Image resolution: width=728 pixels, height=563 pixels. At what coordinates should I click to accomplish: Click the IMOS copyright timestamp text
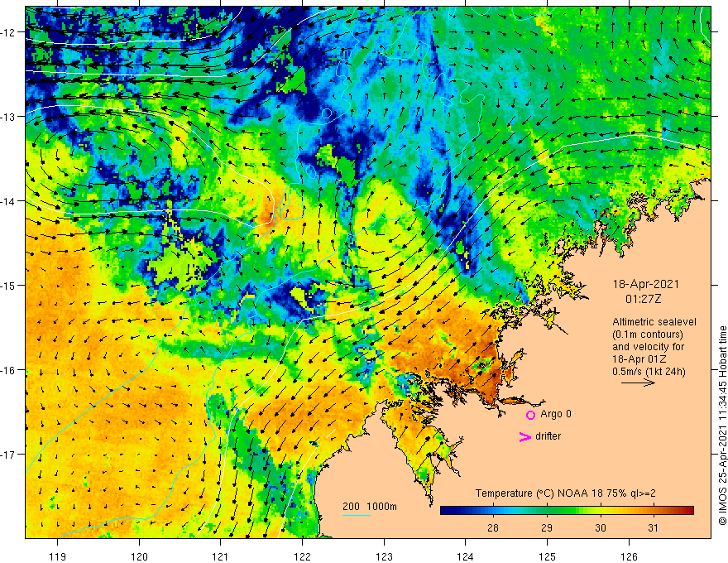pos(722,426)
